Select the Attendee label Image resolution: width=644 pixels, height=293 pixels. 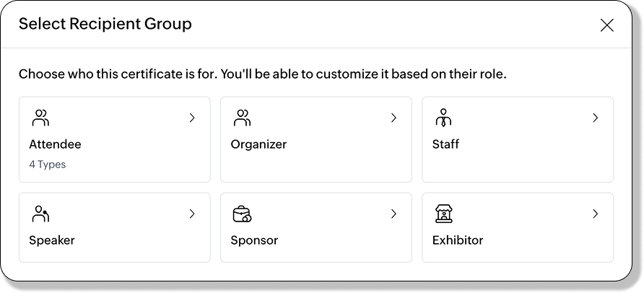tap(55, 144)
